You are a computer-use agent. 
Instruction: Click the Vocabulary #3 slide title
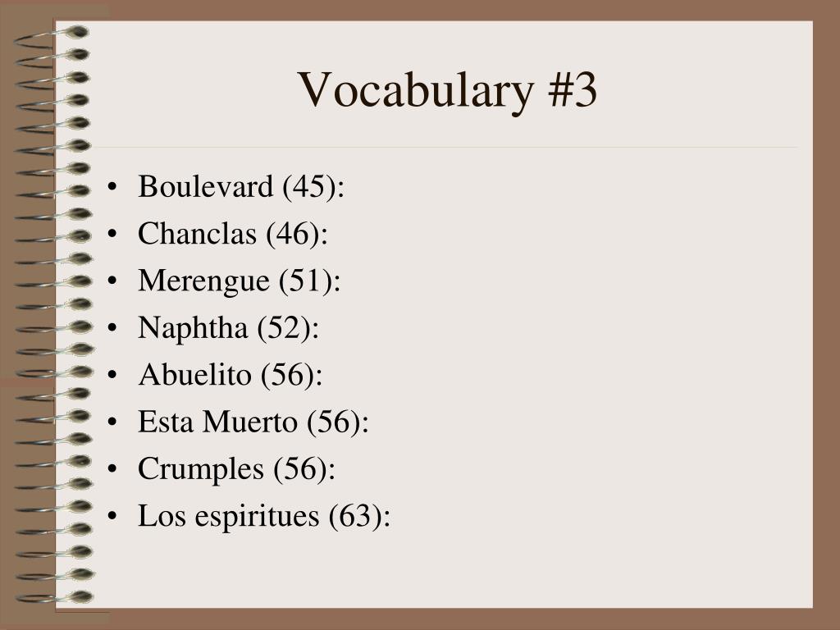pos(447,90)
